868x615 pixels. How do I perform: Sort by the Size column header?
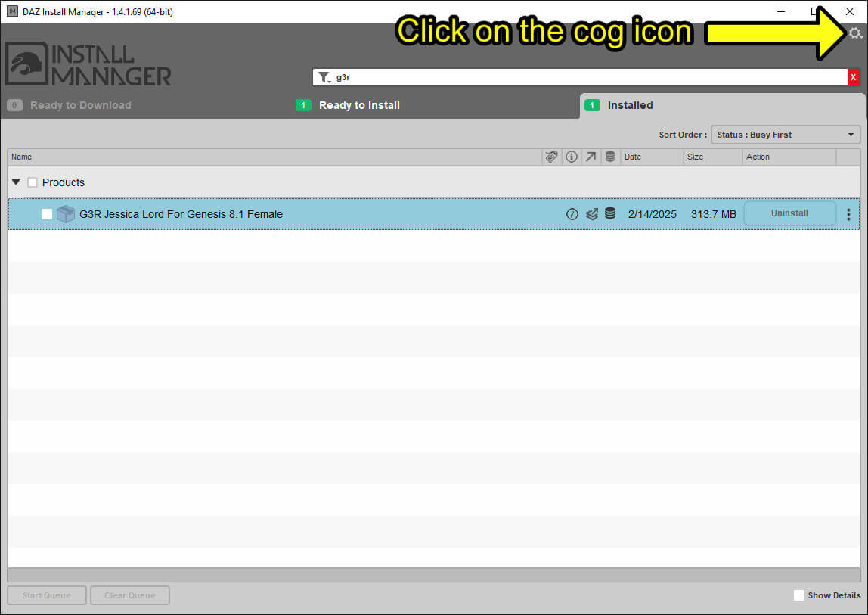click(x=712, y=157)
